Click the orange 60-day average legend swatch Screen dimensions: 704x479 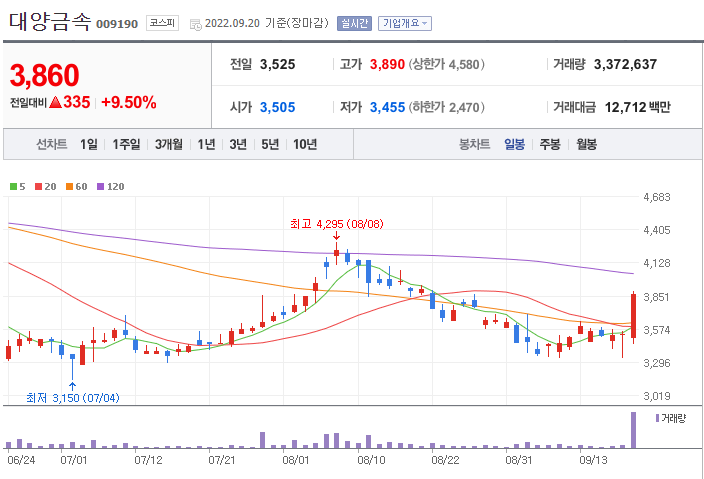70,187
